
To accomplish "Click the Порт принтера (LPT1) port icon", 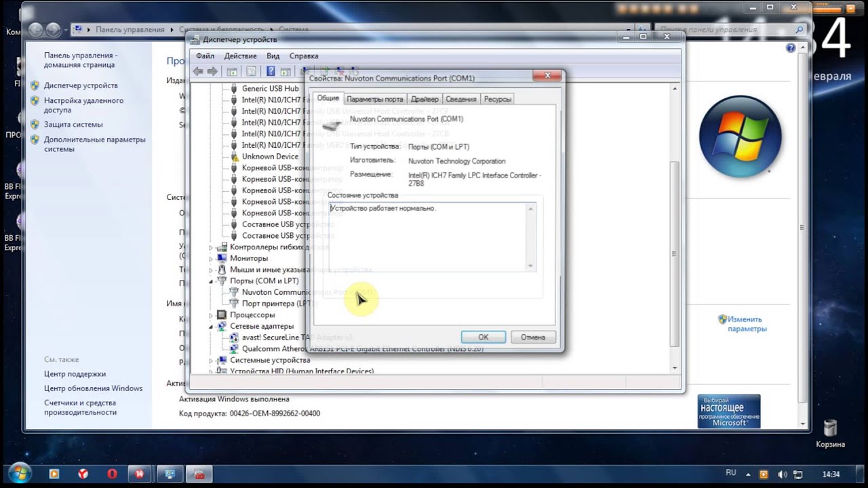I will point(234,304).
